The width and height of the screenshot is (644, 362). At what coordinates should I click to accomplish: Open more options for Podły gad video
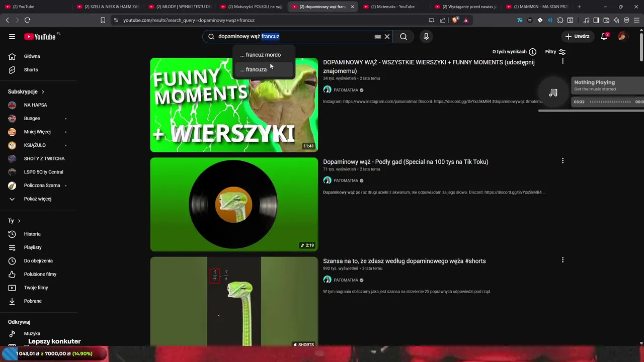pos(562,161)
